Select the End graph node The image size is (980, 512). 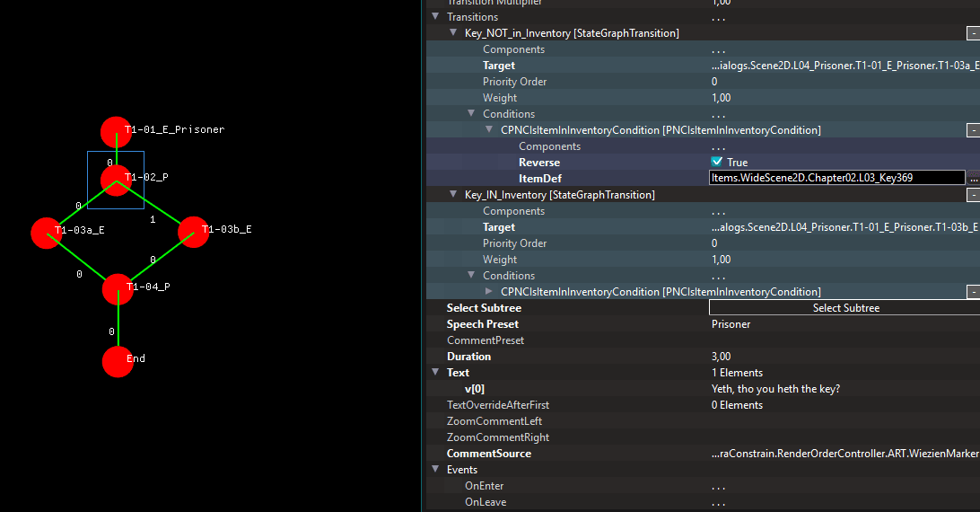[x=118, y=362]
